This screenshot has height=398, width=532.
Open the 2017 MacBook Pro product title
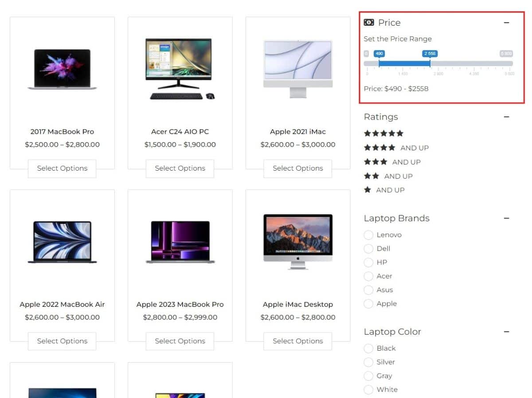click(x=62, y=132)
